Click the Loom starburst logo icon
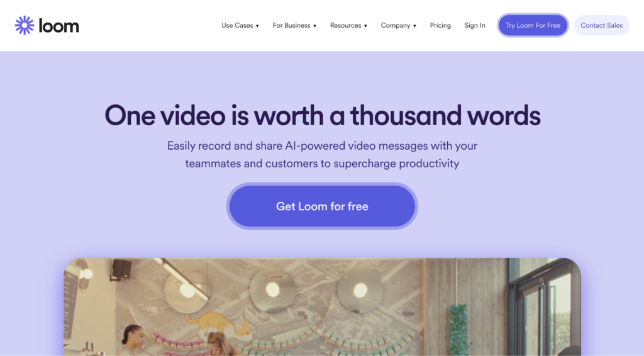Screen dimensions: 644x356 25,25
